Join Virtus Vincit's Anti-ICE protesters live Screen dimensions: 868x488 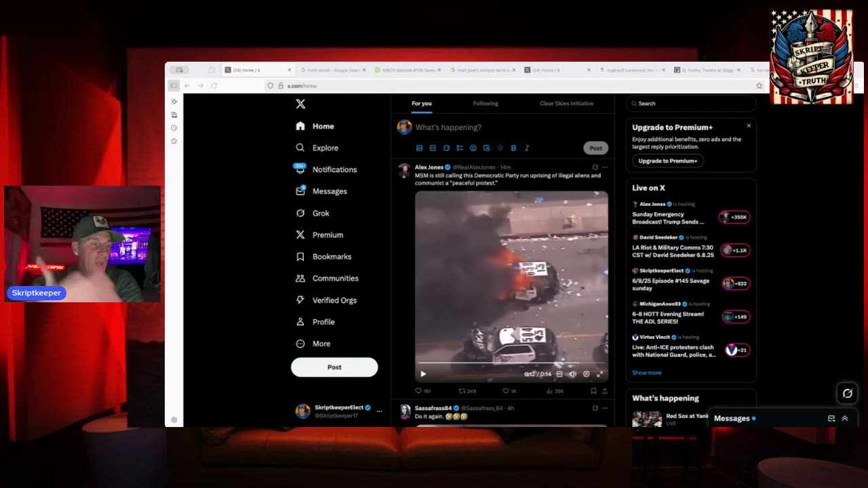(x=737, y=350)
